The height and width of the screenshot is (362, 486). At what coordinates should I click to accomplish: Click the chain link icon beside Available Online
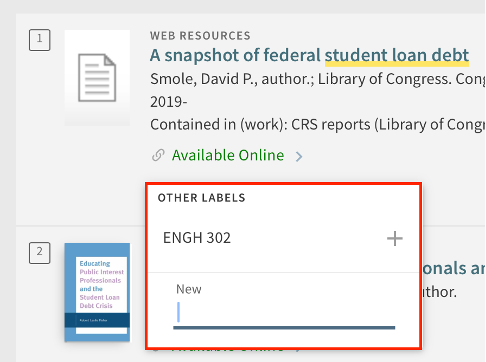(158, 155)
